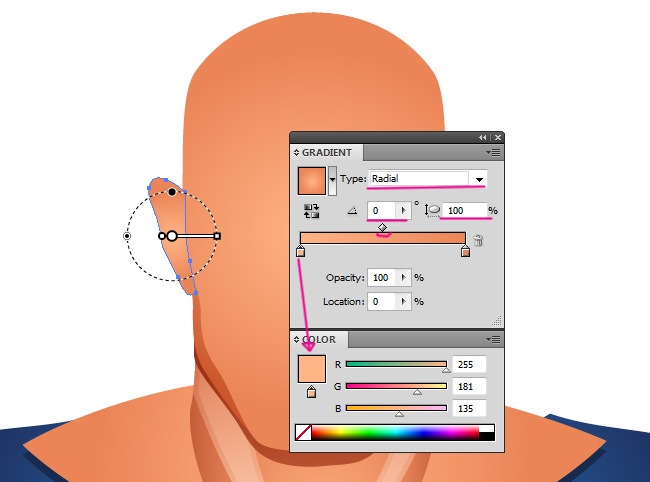
Task: Click the Opacity value field
Action: 381,277
